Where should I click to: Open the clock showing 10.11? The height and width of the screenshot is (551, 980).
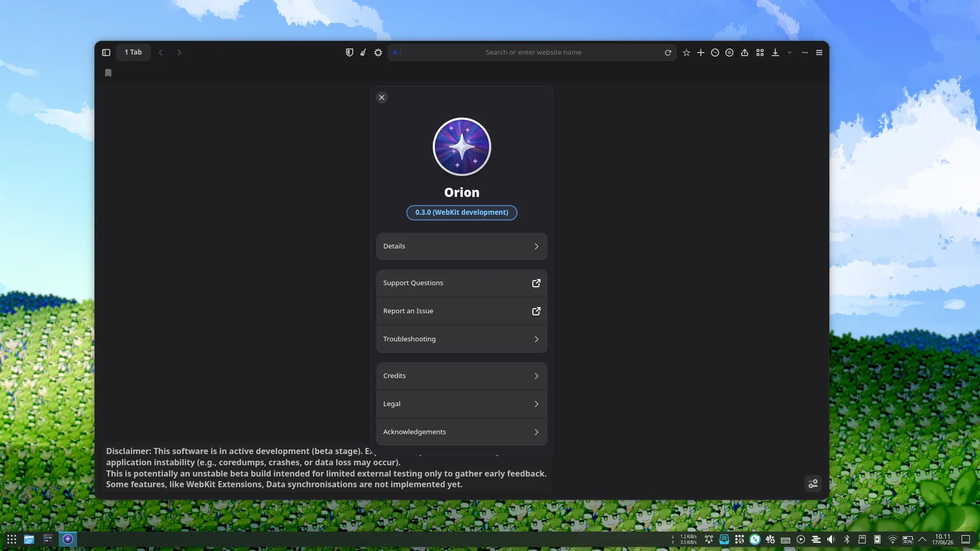point(943,539)
